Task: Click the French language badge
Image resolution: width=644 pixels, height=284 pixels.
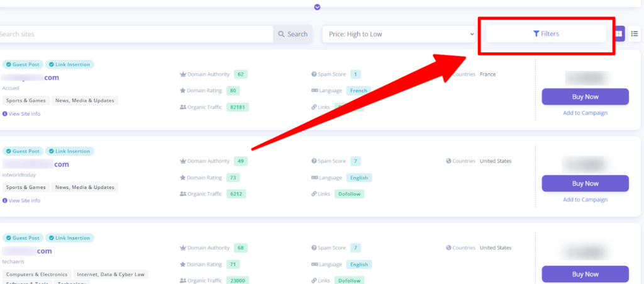Action: (359, 91)
